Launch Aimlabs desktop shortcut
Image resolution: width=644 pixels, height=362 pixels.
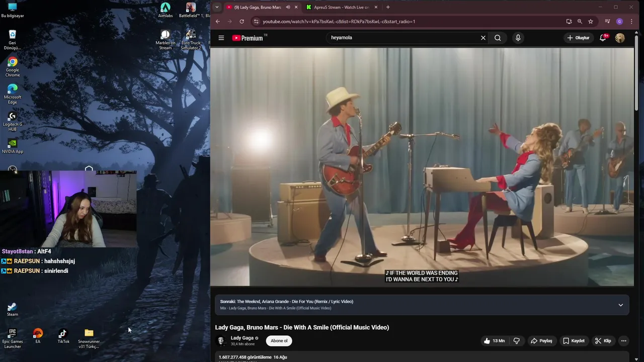point(166,10)
